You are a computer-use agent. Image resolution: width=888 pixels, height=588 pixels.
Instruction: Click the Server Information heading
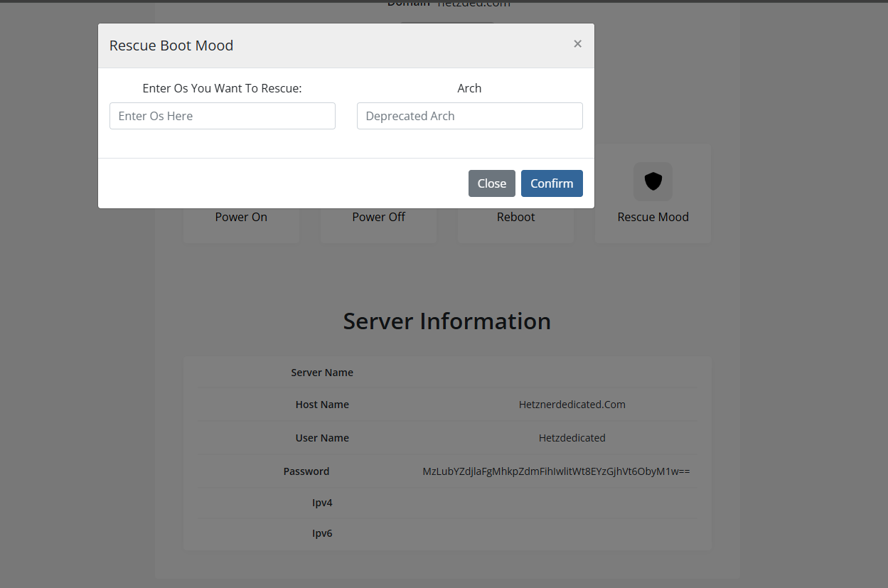tap(446, 321)
